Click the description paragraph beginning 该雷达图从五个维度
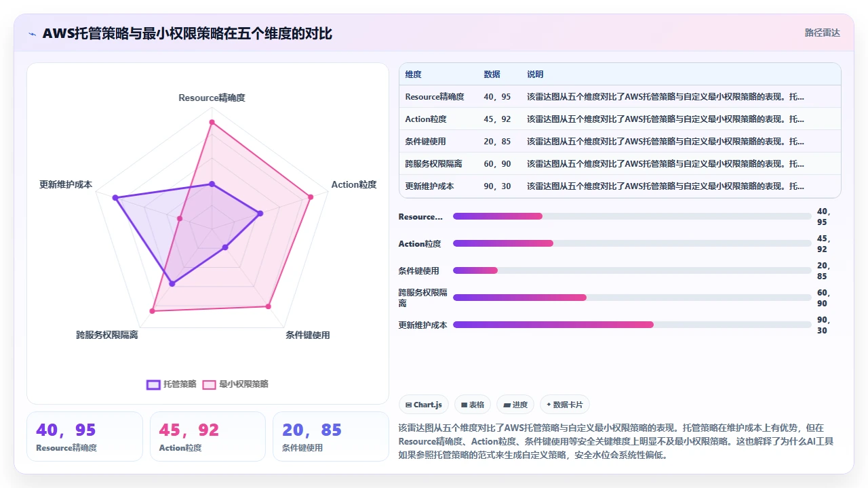The width and height of the screenshot is (868, 488). [616, 441]
